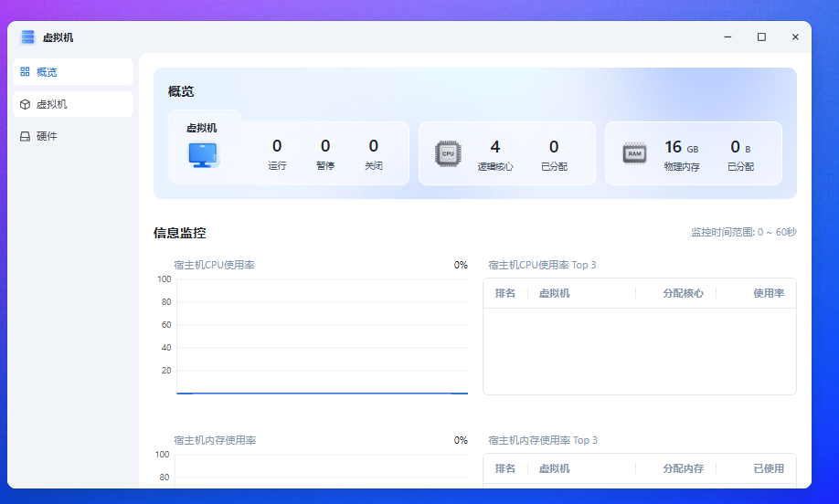Click the 0% value beside CPU usage title
The height and width of the screenshot is (504, 839).
pos(461,265)
